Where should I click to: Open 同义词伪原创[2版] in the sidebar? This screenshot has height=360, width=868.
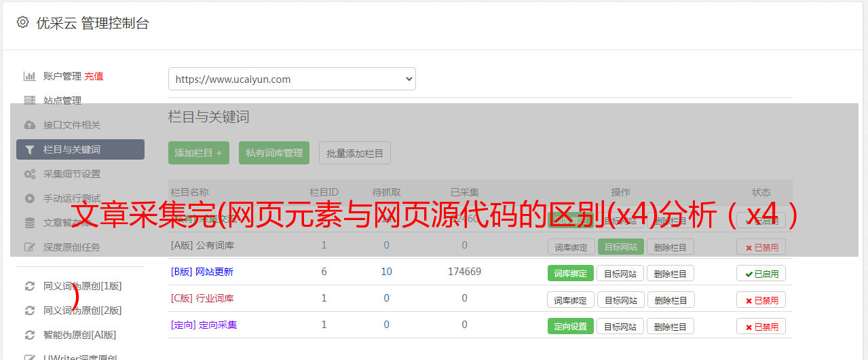tap(83, 310)
